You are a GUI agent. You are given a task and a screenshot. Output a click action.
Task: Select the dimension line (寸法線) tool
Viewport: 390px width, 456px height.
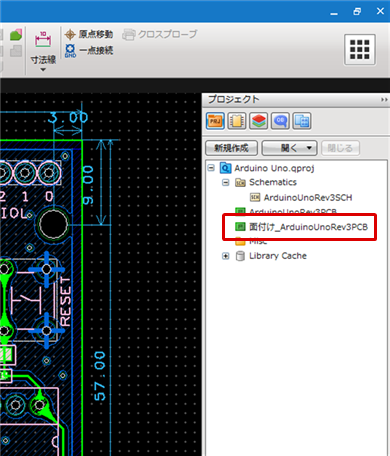click(43, 47)
